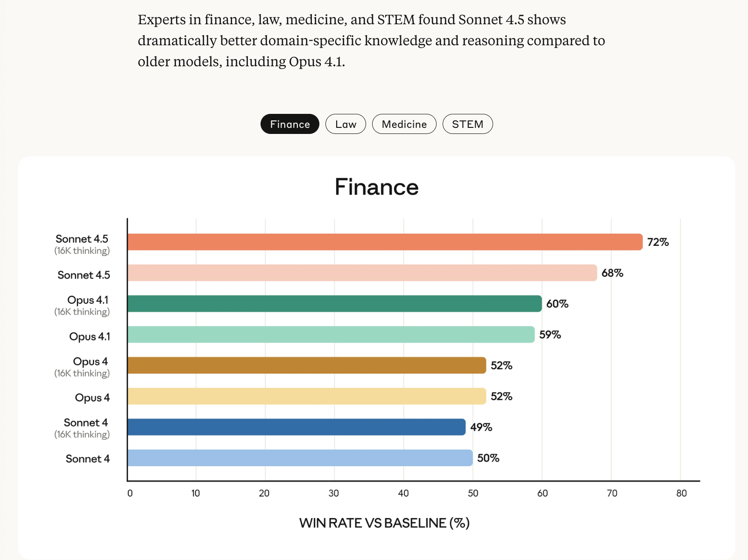
Task: Click the dark blue Sonnet 4 thinking bar
Action: click(296, 427)
